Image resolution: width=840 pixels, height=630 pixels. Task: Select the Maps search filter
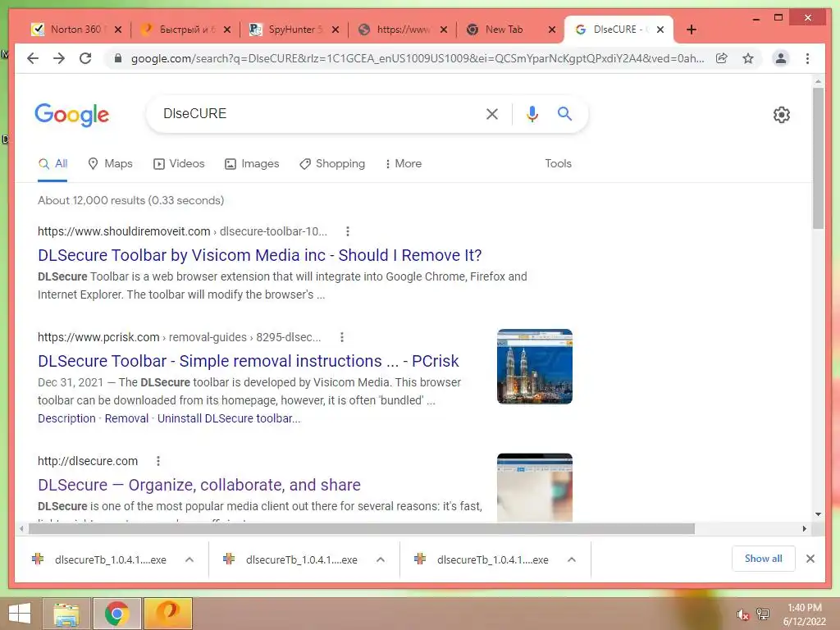pos(111,164)
